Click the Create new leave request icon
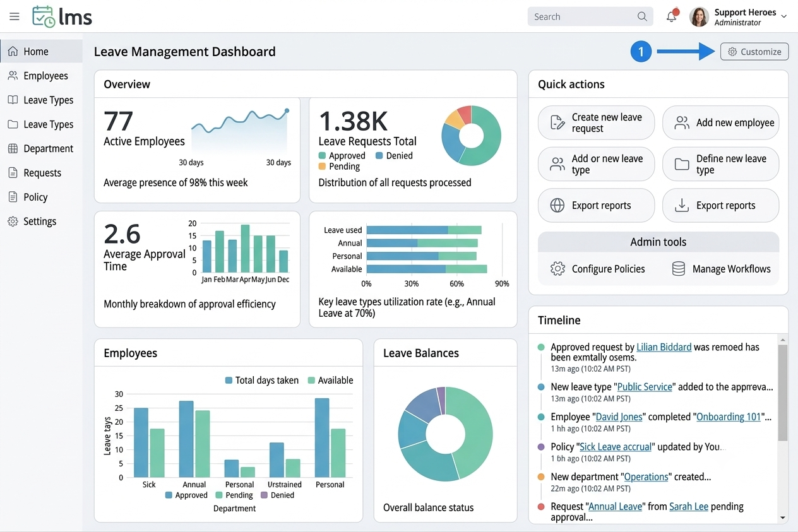This screenshot has height=532, width=798. click(557, 122)
